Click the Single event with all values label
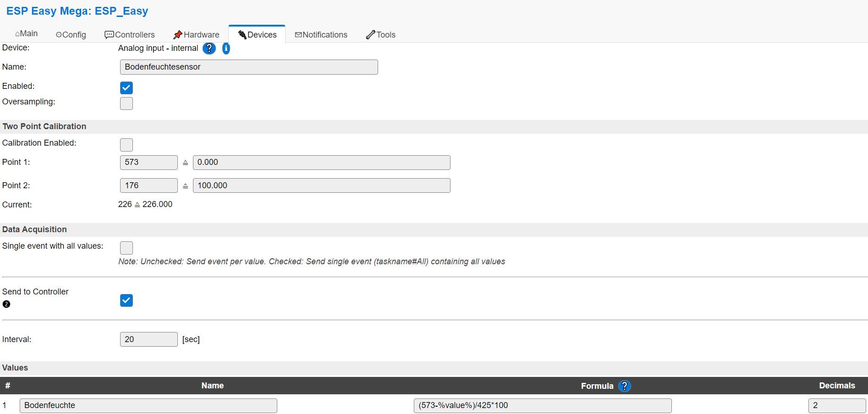 (x=53, y=246)
